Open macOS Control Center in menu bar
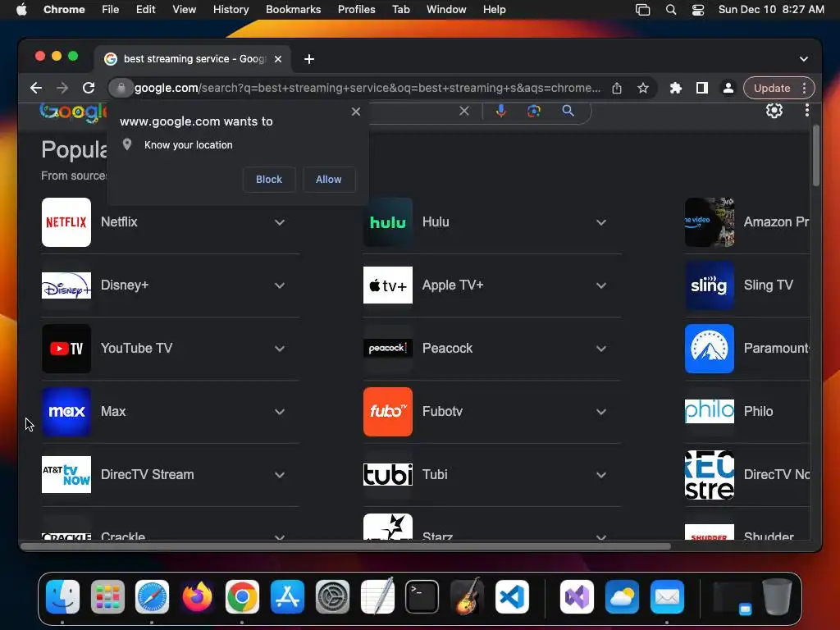The width and height of the screenshot is (840, 630). coord(697,10)
